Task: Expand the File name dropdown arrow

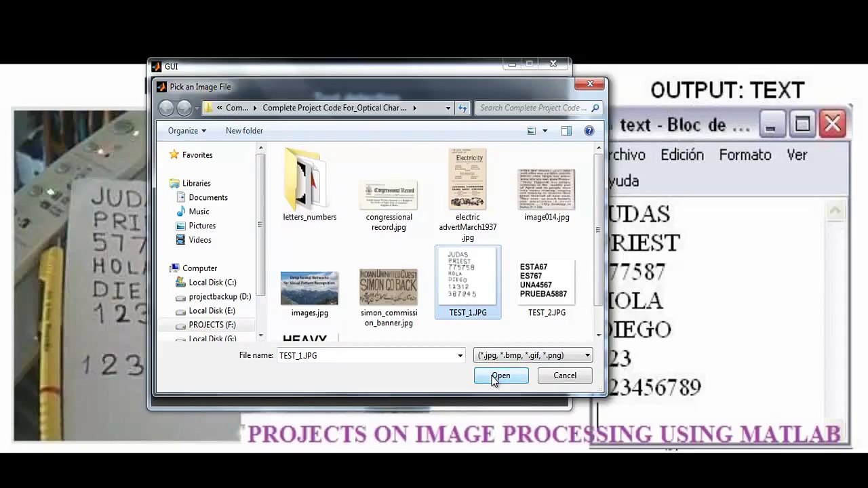Action: click(x=460, y=356)
